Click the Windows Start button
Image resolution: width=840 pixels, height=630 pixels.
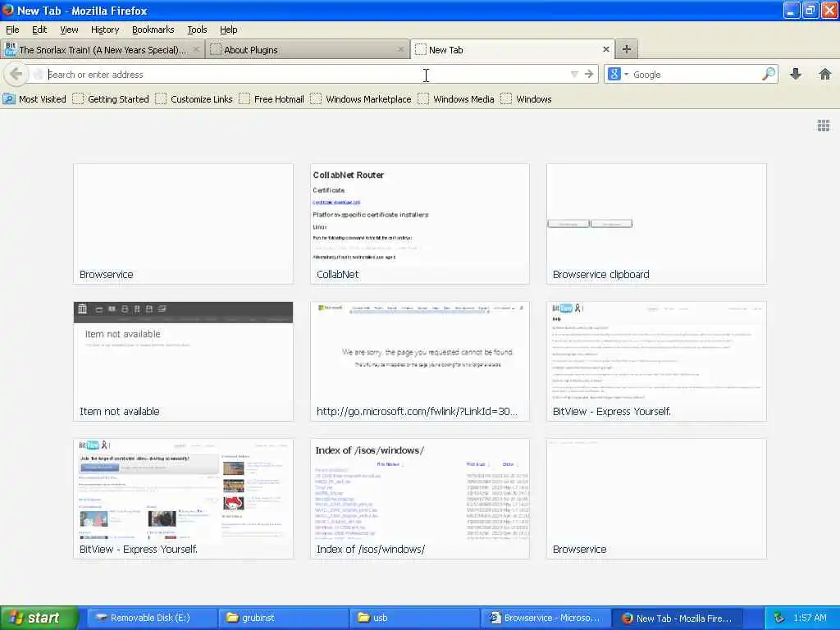tap(38, 618)
